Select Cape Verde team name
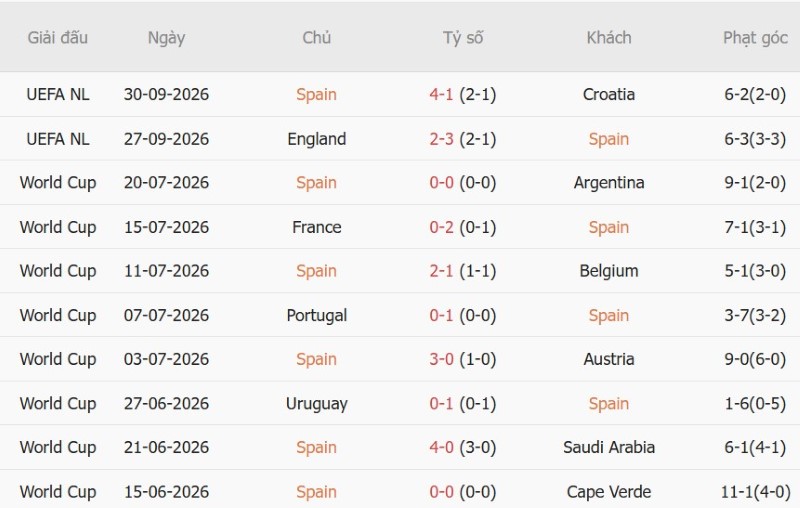The height and width of the screenshot is (508, 800). [609, 492]
